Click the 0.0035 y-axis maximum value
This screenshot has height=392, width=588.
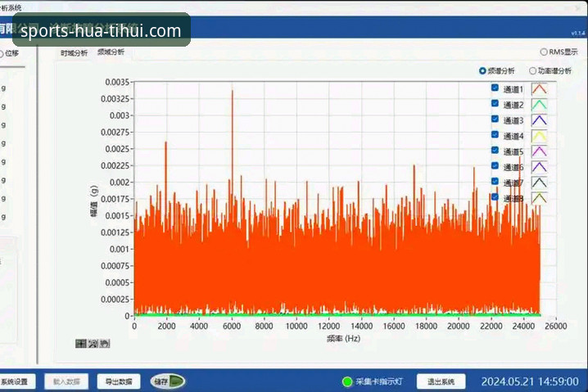pyautogui.click(x=117, y=82)
